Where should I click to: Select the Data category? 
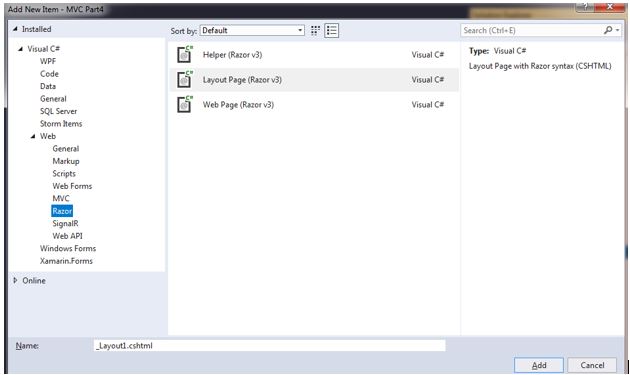(x=48, y=86)
